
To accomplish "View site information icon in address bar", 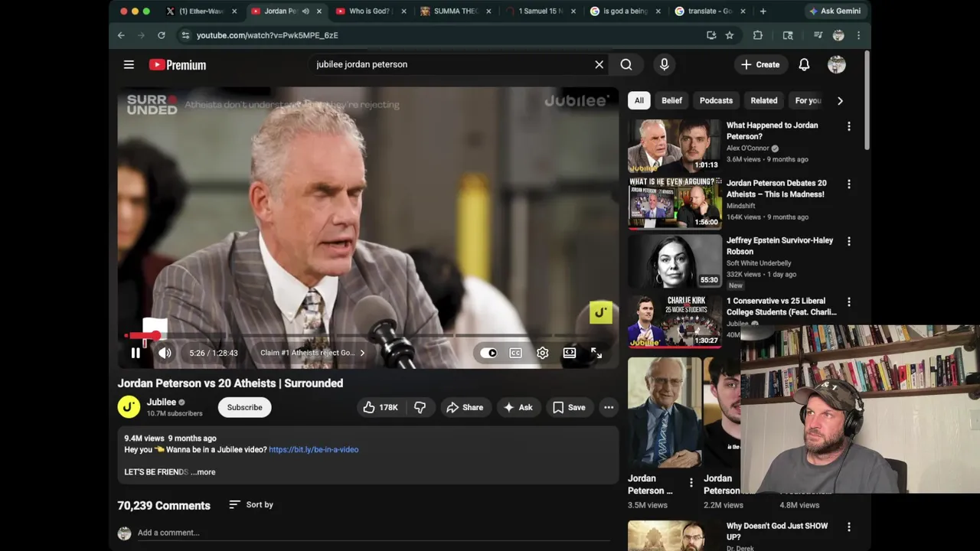I will pos(185,35).
